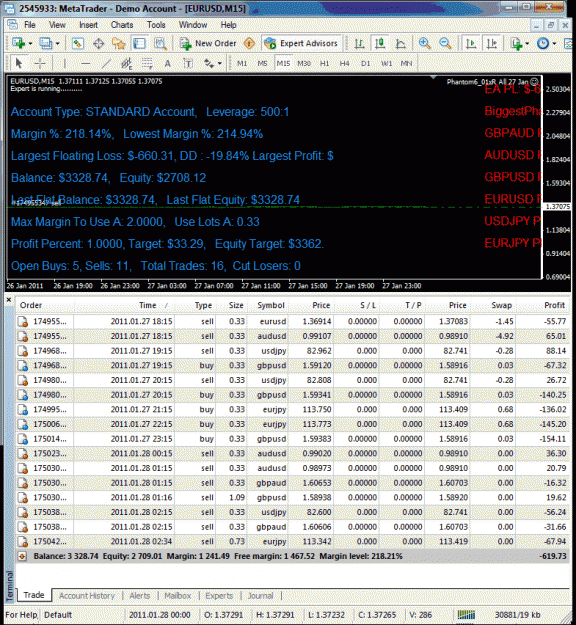Switch to M30 timeframe
The height and width of the screenshot is (625, 576).
(304, 63)
